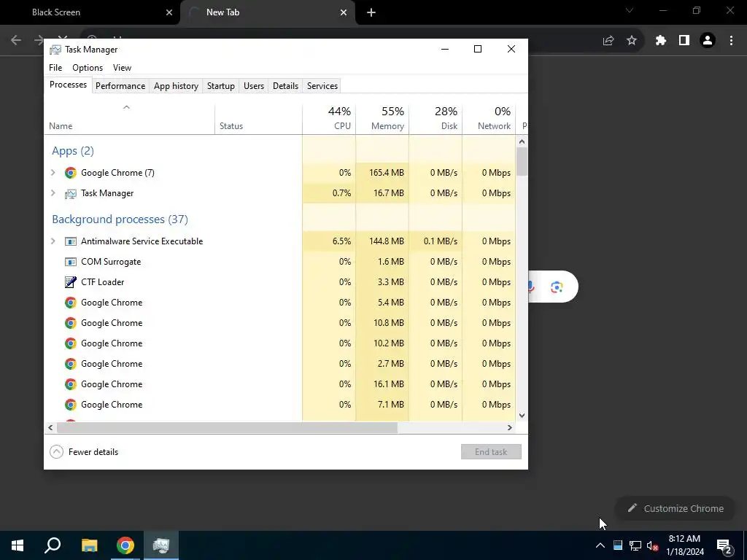Click the Task Manager row icon
Viewport: 747px width, 560px height.
tap(71, 193)
